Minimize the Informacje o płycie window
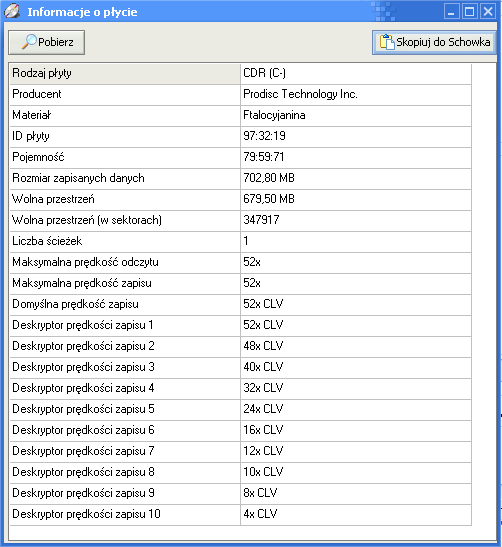Screen dimensions: 502x547 click(x=451, y=12)
